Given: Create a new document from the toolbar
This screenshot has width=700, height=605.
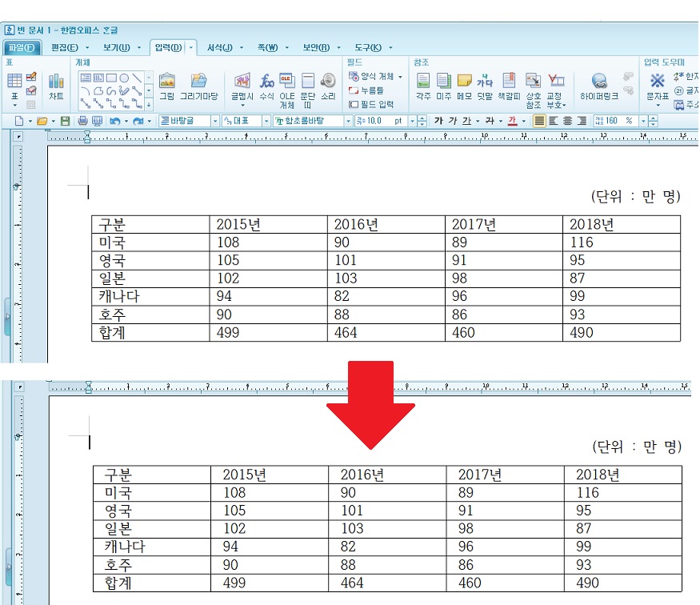Looking at the screenshot, I should tap(19, 121).
